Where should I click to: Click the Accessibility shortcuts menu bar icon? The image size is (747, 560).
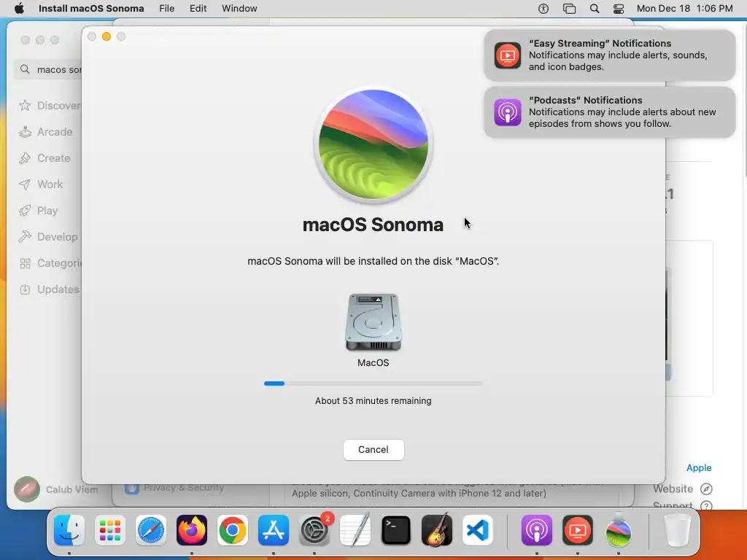tap(543, 9)
